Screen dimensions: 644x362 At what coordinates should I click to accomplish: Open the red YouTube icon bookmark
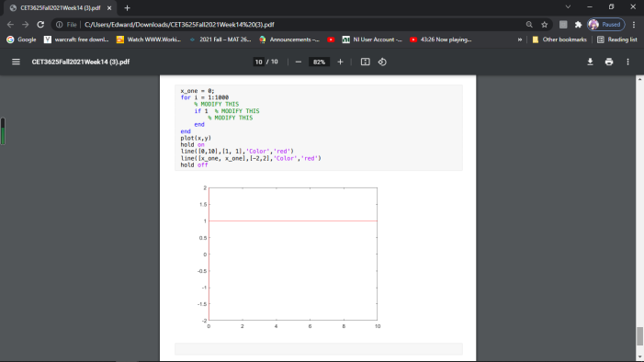(331, 40)
